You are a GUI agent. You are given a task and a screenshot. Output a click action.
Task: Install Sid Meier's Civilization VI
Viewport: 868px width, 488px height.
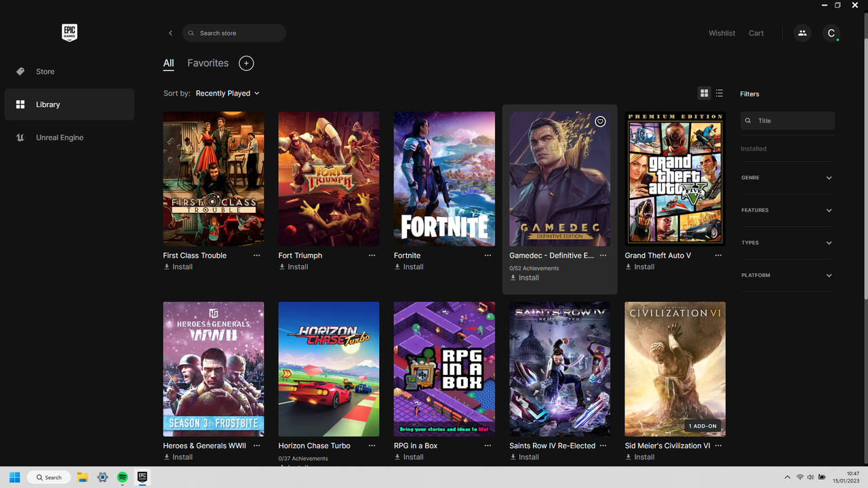point(639,457)
